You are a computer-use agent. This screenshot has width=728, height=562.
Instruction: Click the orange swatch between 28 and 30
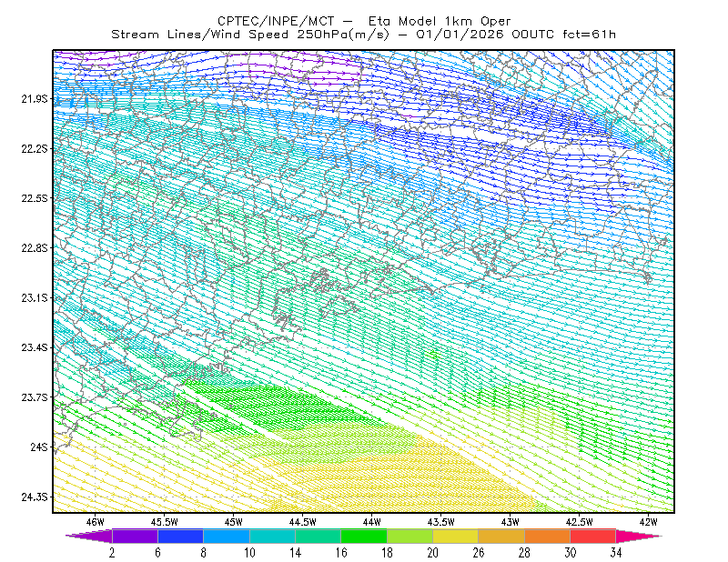coord(548,536)
